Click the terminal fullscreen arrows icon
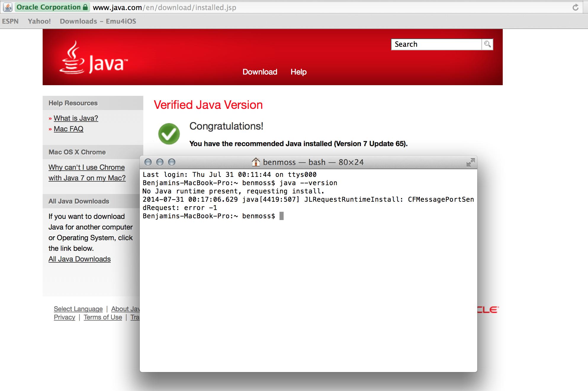This screenshot has width=588, height=391. pos(470,162)
